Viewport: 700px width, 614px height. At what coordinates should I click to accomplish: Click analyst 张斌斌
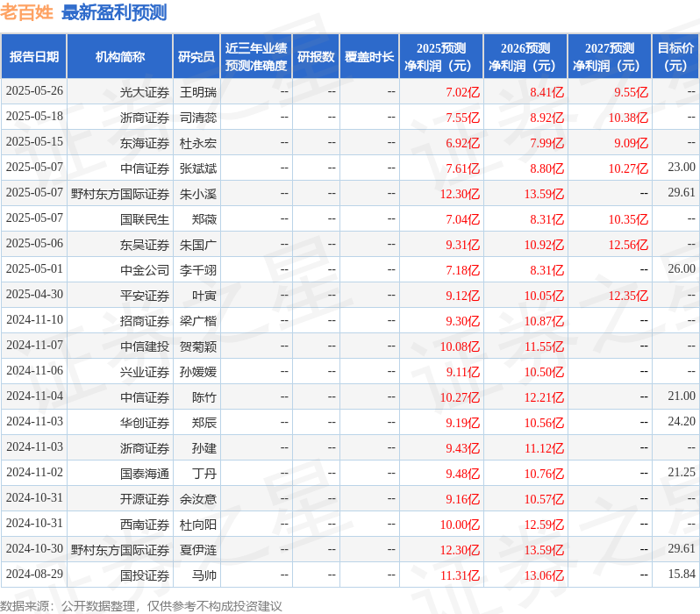(198, 168)
